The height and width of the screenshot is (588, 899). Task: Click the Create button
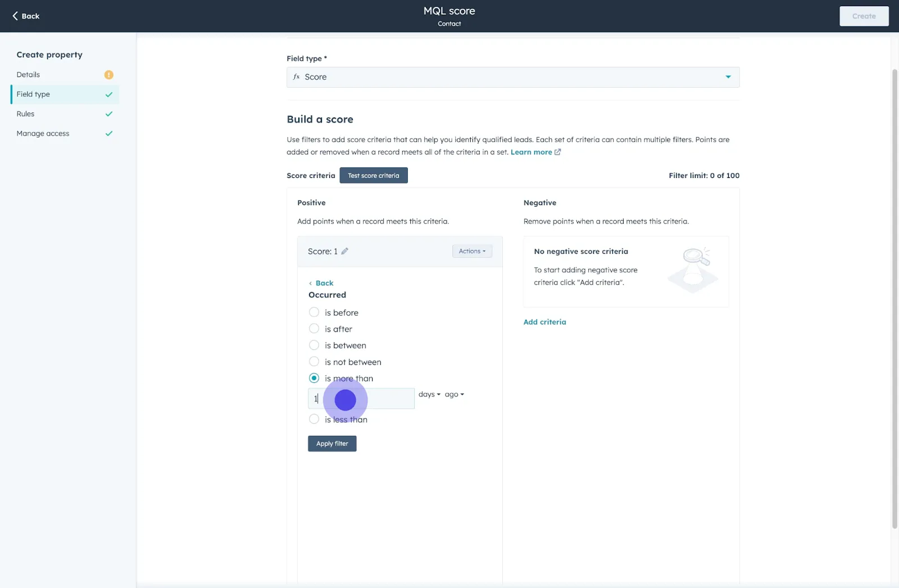point(864,16)
